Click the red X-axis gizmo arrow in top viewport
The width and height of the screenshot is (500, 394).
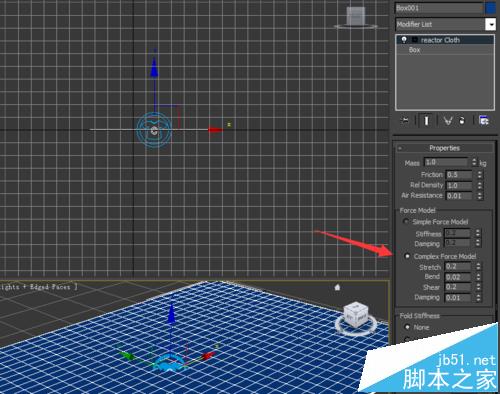pos(216,130)
